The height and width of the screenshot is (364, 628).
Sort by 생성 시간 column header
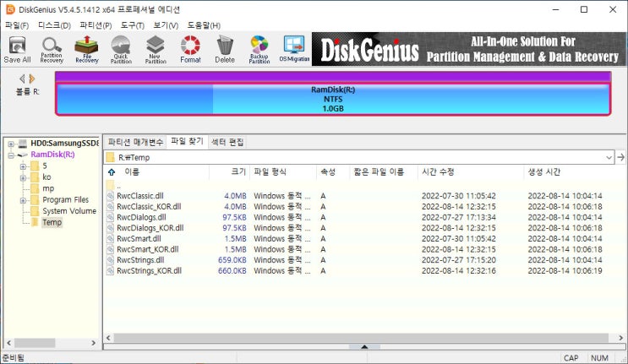[x=574, y=172]
